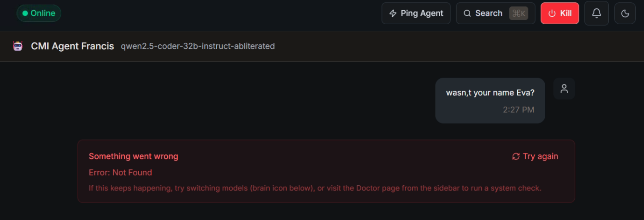Click the red Kill button label

pos(566,14)
